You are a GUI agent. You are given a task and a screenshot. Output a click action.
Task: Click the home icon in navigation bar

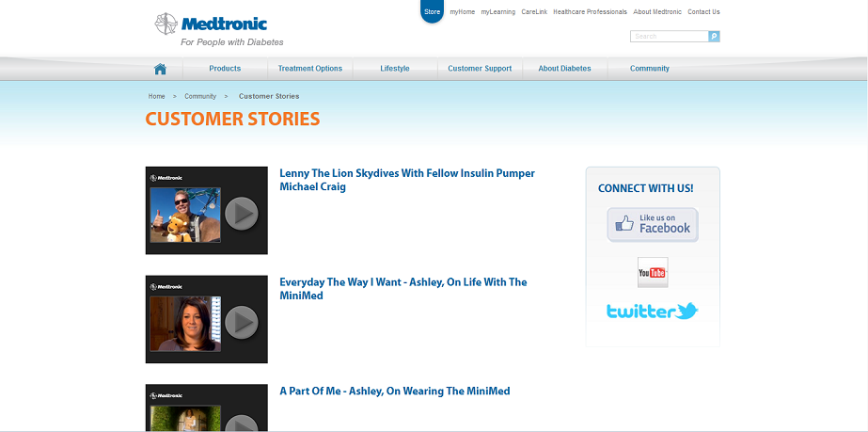(x=160, y=69)
